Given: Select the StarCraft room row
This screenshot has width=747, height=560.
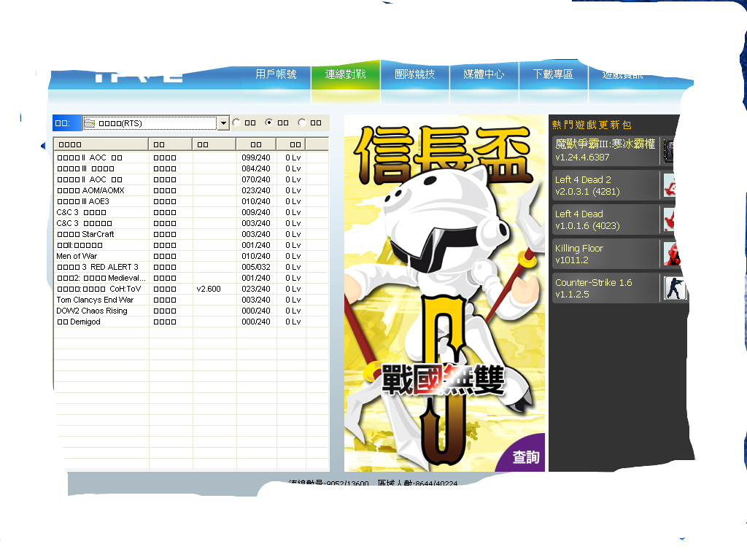Looking at the screenshot, I should [x=192, y=234].
